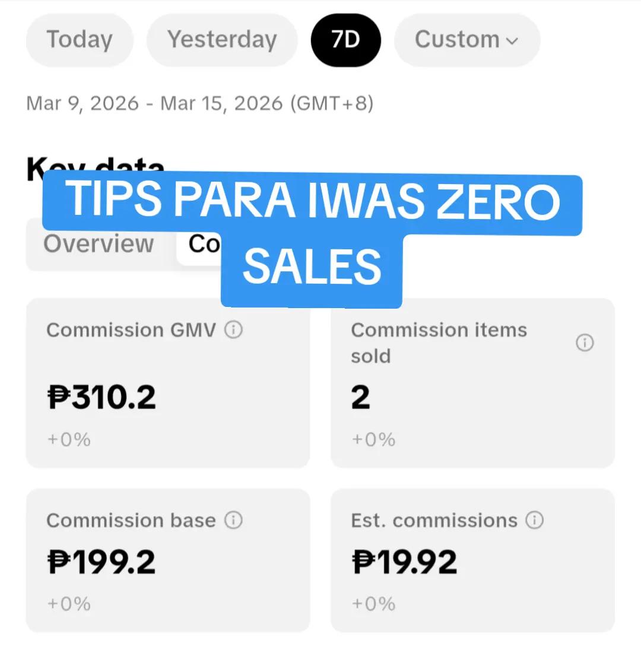Switch to the partially hidden Co tab
This screenshot has height=672, width=641.
click(x=204, y=244)
